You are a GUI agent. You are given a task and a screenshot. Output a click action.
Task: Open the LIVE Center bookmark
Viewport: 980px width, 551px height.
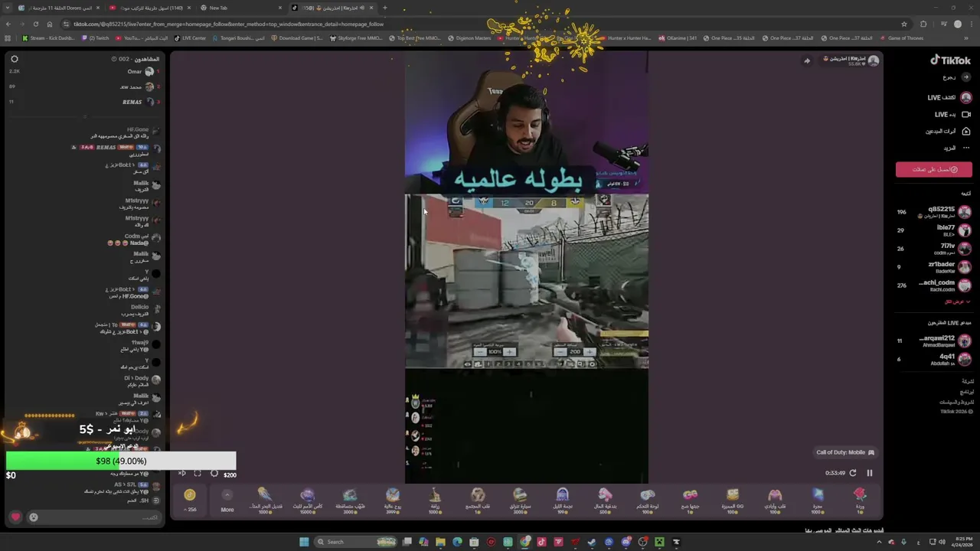coord(190,38)
